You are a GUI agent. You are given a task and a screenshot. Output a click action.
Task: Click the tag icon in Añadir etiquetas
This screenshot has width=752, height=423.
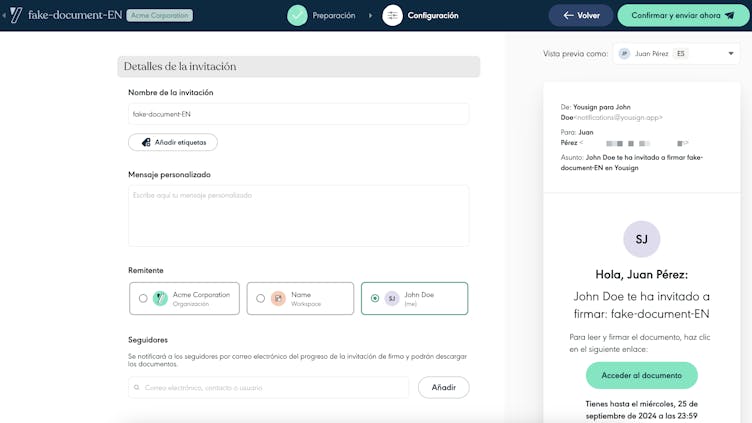click(146, 142)
